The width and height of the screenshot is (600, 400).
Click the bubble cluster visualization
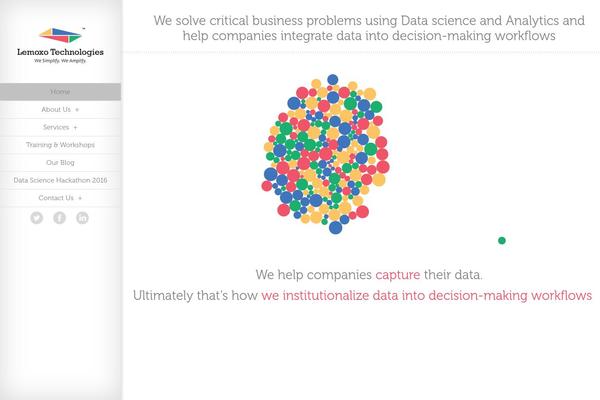[325, 155]
